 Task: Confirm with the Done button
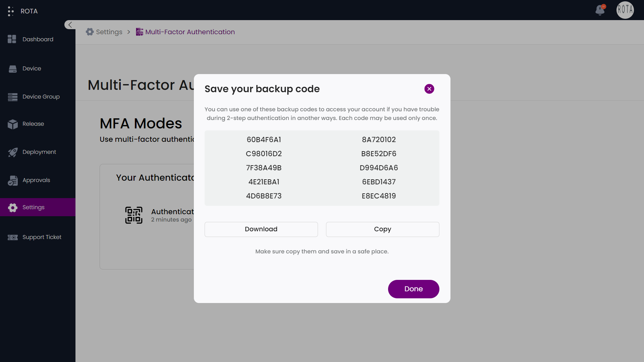coord(414,289)
